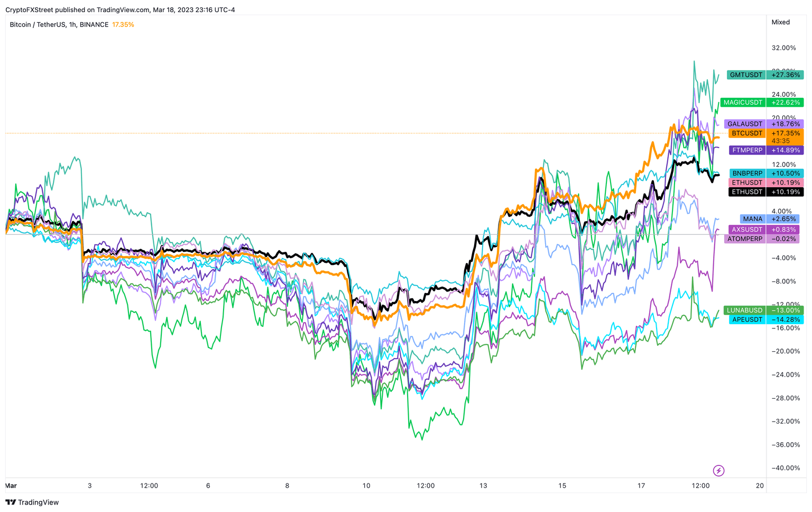Open the Mixed scale options dropdown
Viewport: 812px width, 512px height.
pyautogui.click(x=781, y=22)
